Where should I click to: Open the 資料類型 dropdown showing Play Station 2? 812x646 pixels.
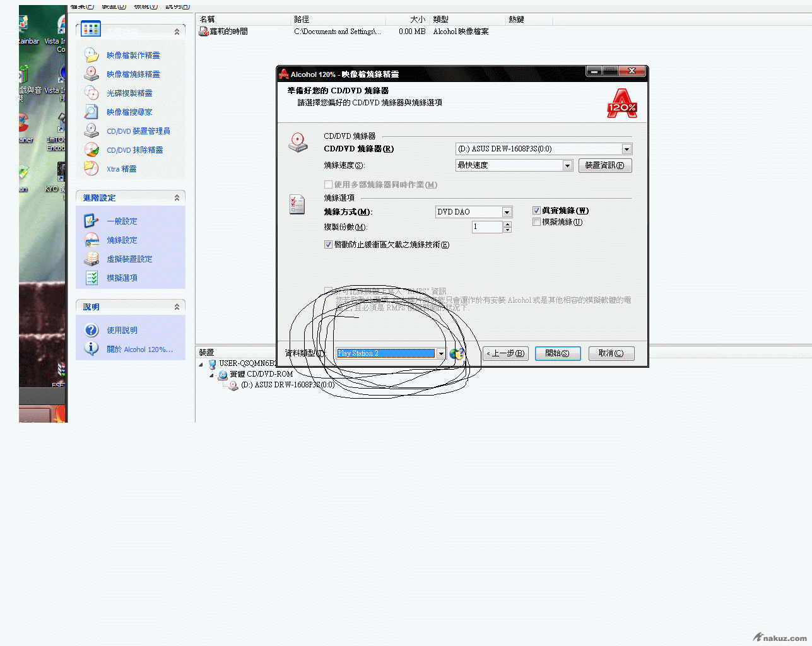(441, 353)
